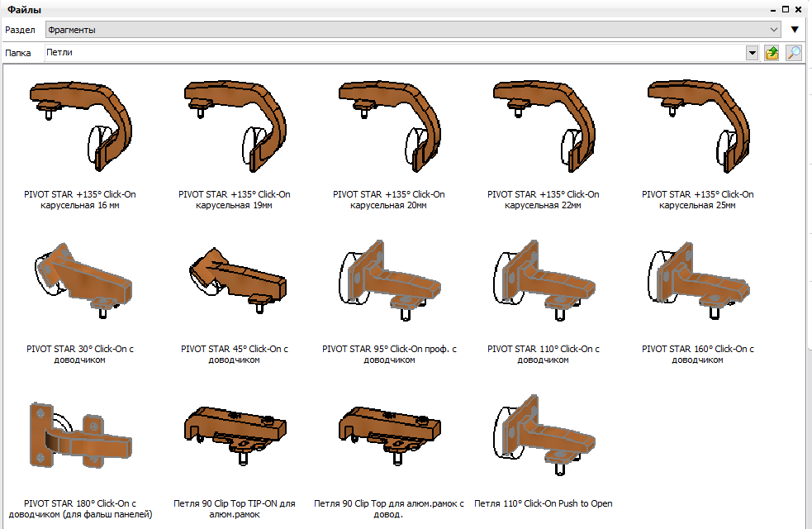Viewport: 812px width, 529px height.
Task: Select PIVOT STAR 180° hinge thumbnail
Action: pos(81,436)
